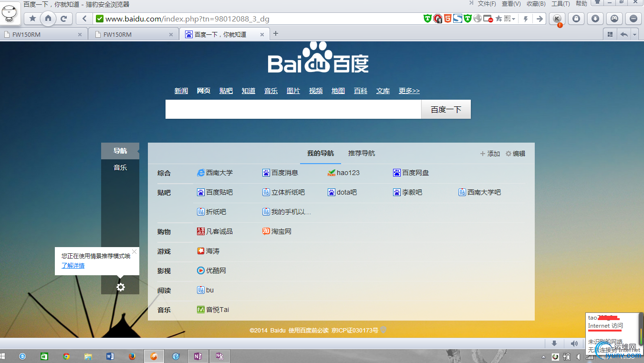Select the 百度一下,你就知道 tab
This screenshot has height=363, width=644.
click(224, 34)
